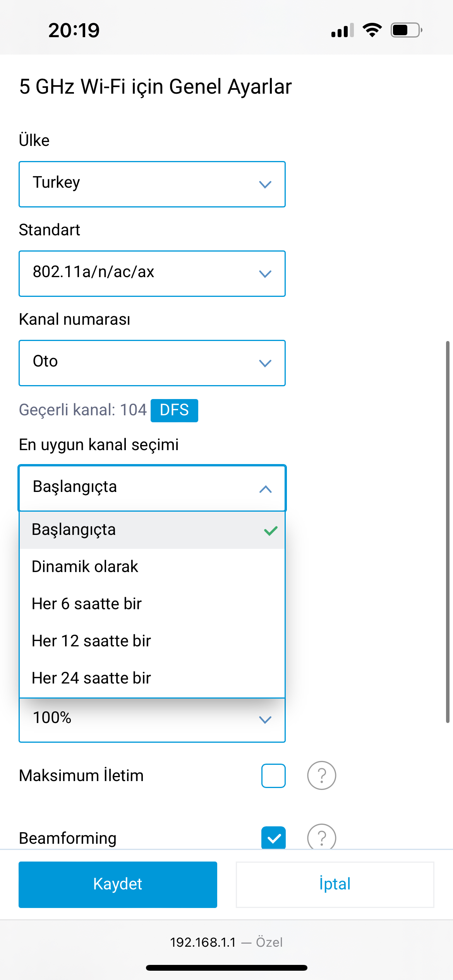Open the Beamforming help question icon
The height and width of the screenshot is (980, 453).
(321, 837)
